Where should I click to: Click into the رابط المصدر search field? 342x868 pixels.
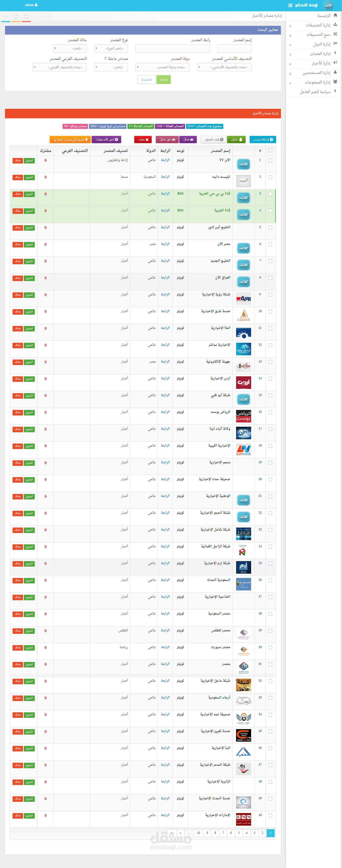tap(173, 49)
